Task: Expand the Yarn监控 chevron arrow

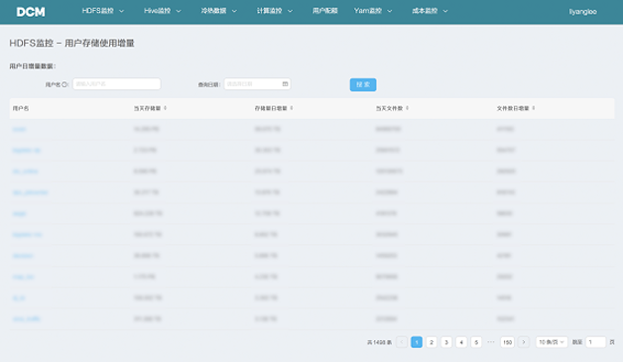Action: point(390,11)
